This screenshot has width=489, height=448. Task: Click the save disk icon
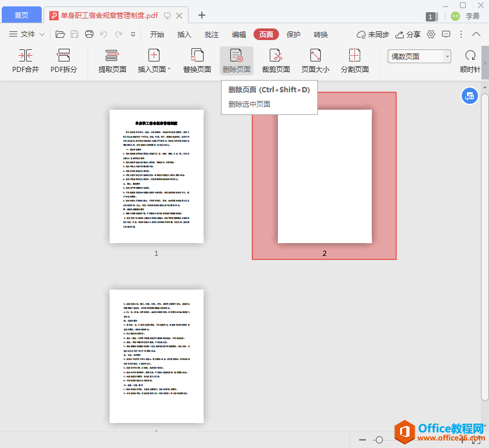74,34
